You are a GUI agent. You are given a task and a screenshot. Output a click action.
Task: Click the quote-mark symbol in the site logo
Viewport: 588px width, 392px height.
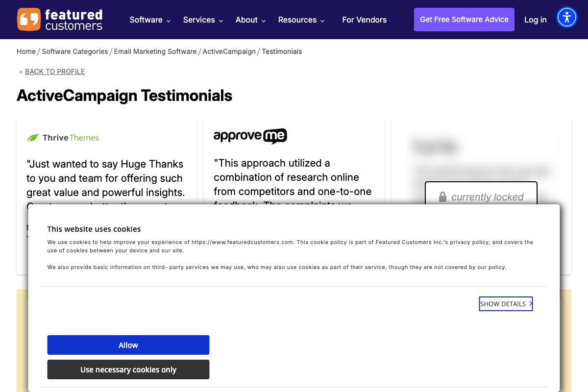point(28,20)
